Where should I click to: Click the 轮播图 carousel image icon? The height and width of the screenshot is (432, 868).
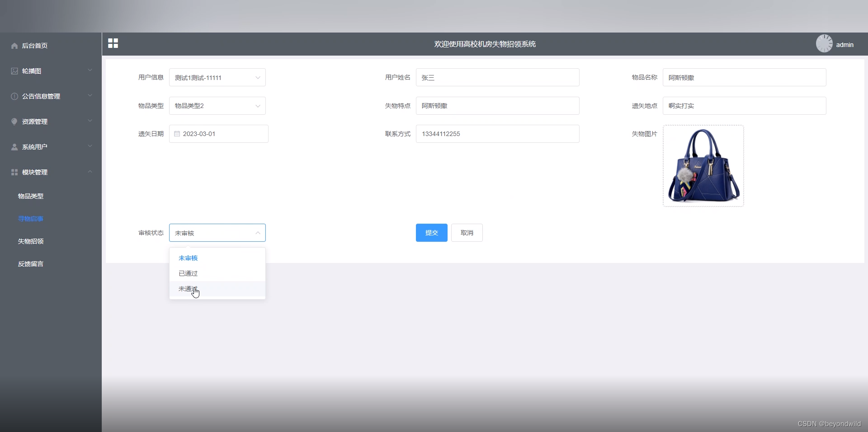pos(14,70)
